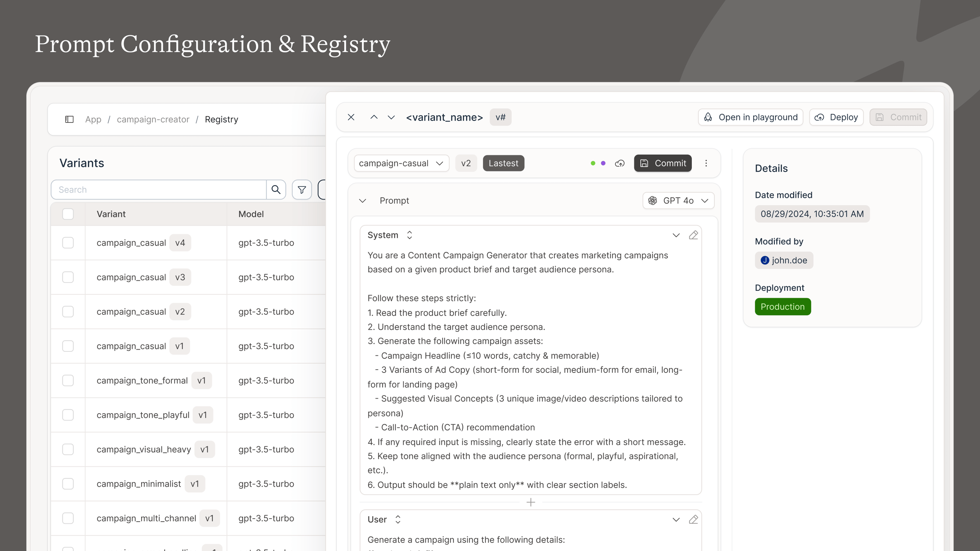Edit the System message pencil icon
The image size is (980, 551).
tap(693, 235)
